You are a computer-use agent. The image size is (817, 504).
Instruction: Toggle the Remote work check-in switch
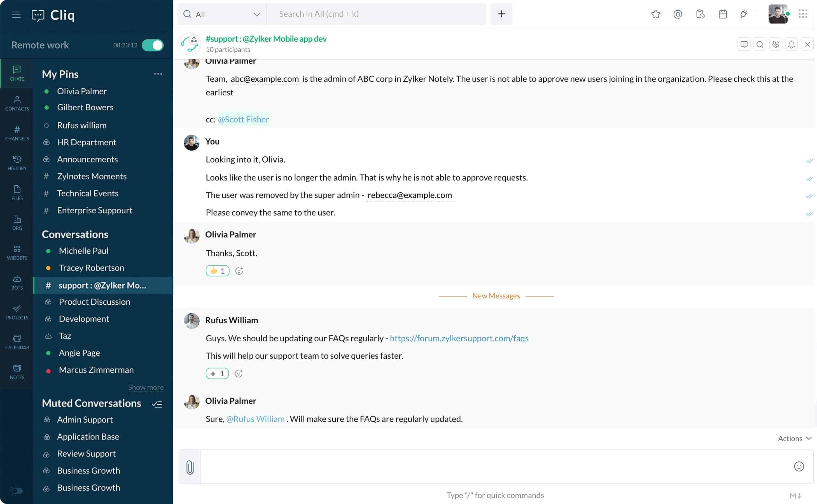(x=153, y=45)
